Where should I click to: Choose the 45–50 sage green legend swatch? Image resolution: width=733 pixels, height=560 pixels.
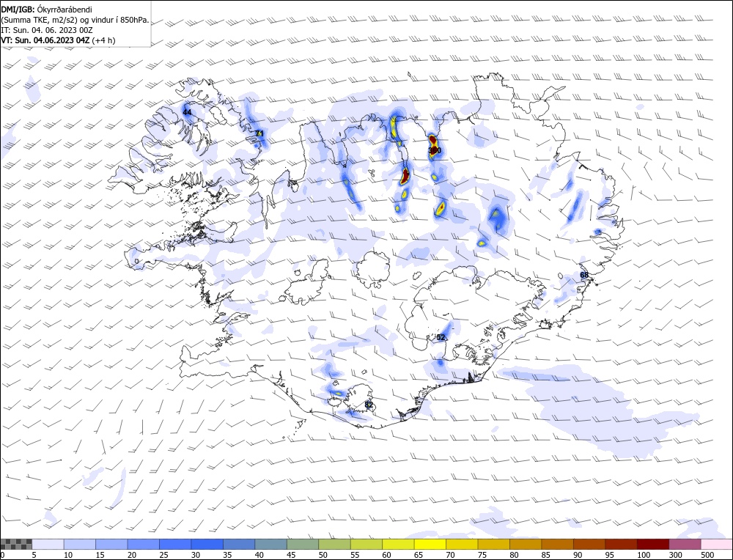[303, 544]
